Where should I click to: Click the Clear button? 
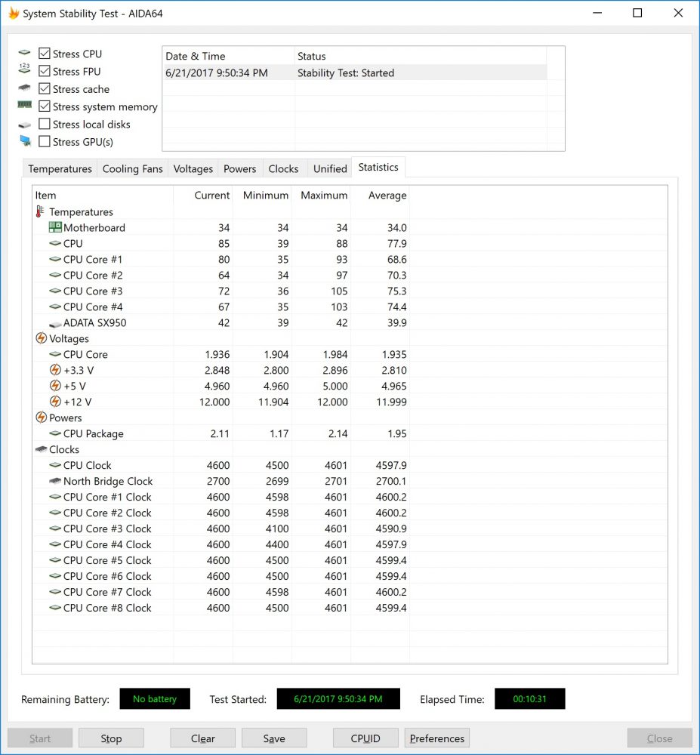tap(202, 738)
